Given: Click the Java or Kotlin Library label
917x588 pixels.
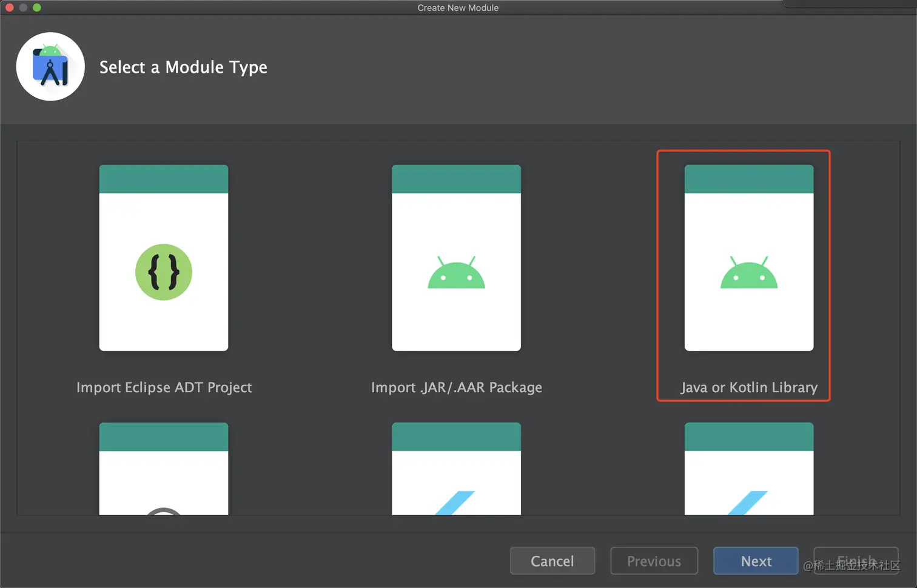Looking at the screenshot, I should (x=749, y=387).
